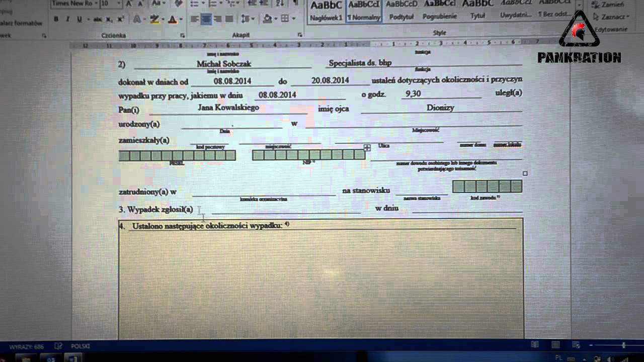Apply font color
Image resolution: width=644 pixels, height=362 pixels.
click(172, 20)
